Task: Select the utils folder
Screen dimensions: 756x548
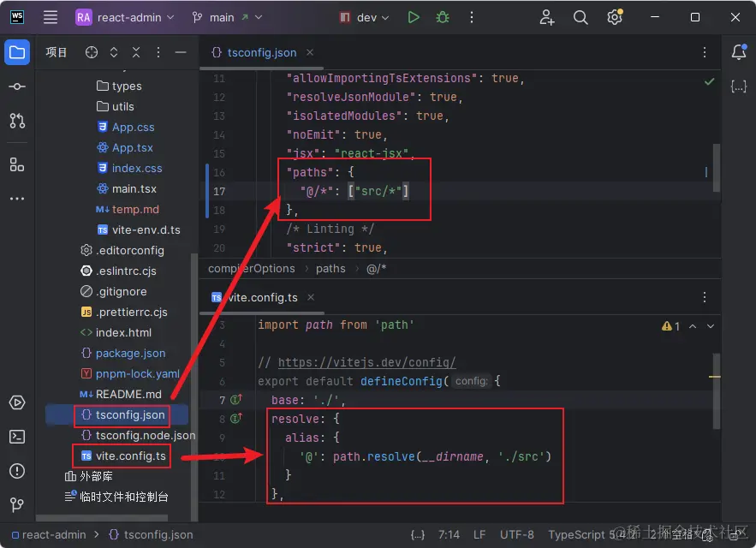Action: (x=116, y=107)
